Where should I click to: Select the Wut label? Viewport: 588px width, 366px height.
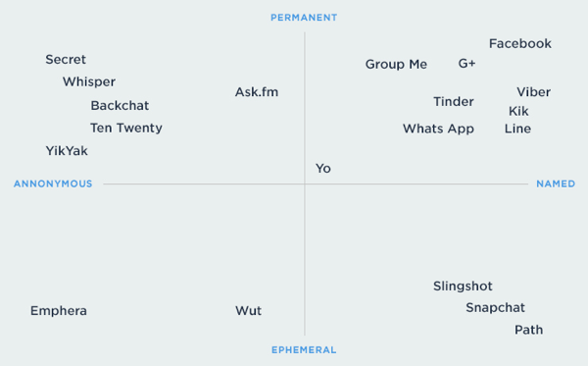click(248, 310)
